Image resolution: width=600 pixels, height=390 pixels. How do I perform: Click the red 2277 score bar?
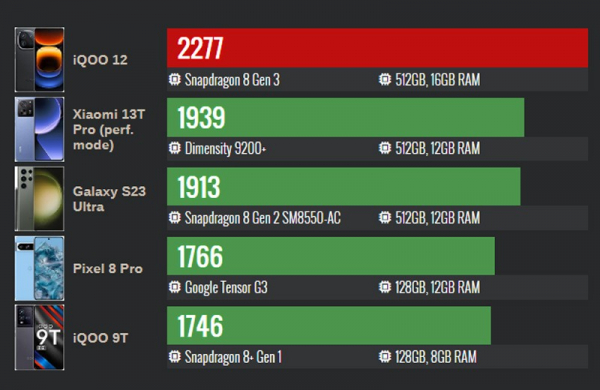point(377,48)
